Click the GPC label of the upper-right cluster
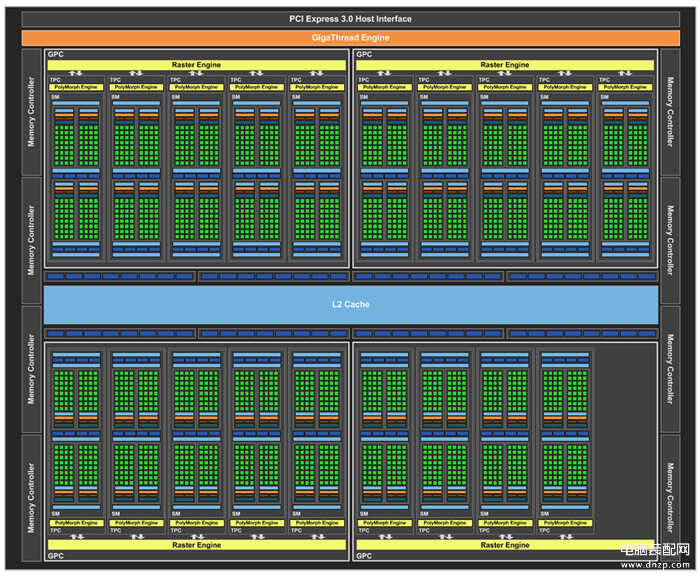Image resolution: width=700 pixels, height=578 pixels. point(364,54)
